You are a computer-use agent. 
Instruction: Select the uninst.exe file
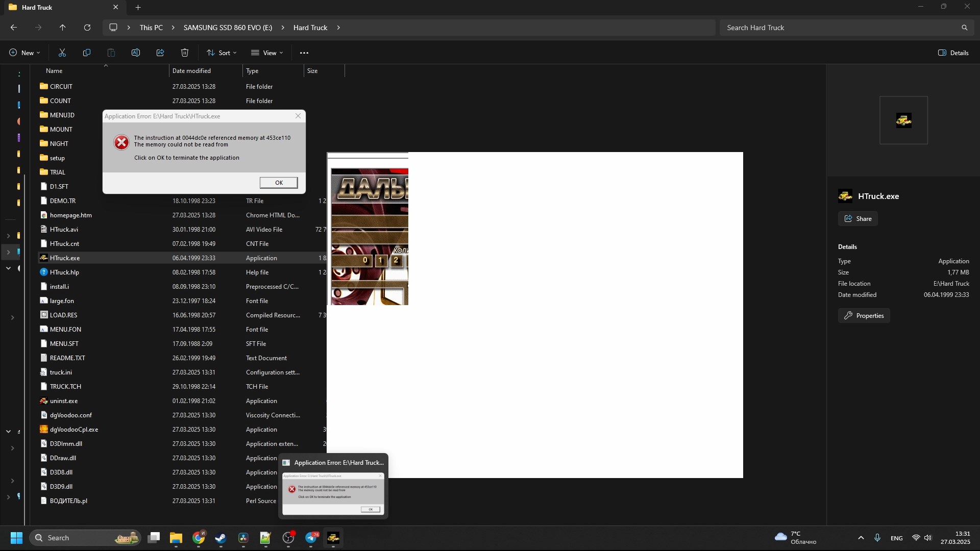(64, 401)
